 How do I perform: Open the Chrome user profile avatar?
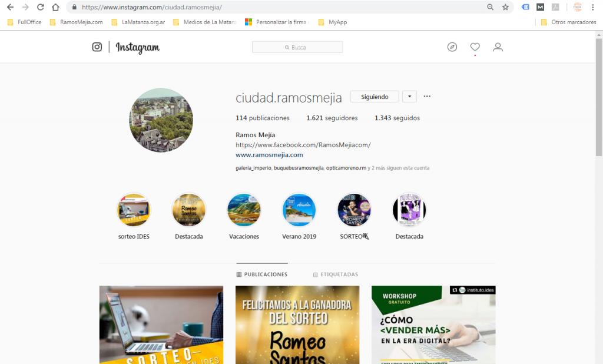[578, 7]
